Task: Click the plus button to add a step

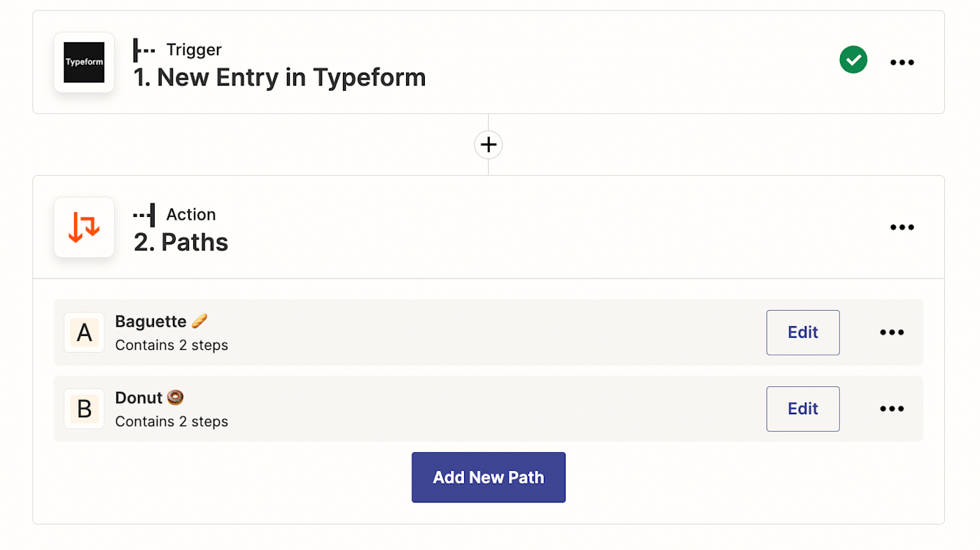Action: pos(488,145)
